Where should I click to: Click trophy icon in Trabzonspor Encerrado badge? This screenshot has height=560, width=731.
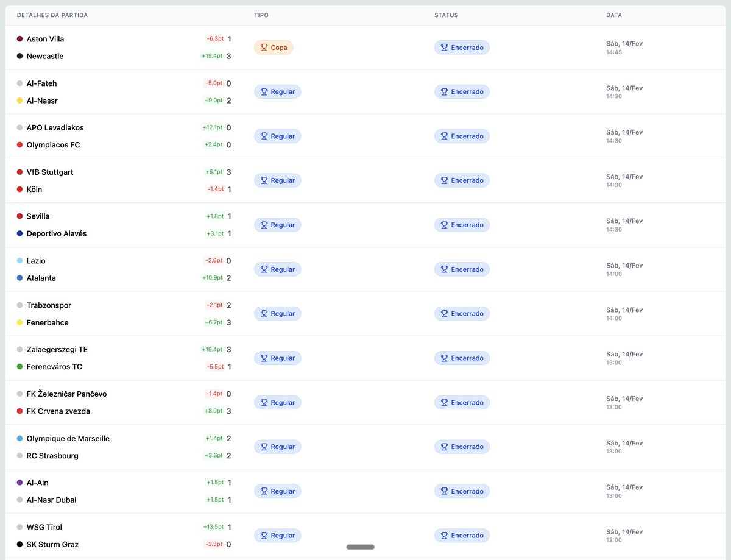point(445,314)
